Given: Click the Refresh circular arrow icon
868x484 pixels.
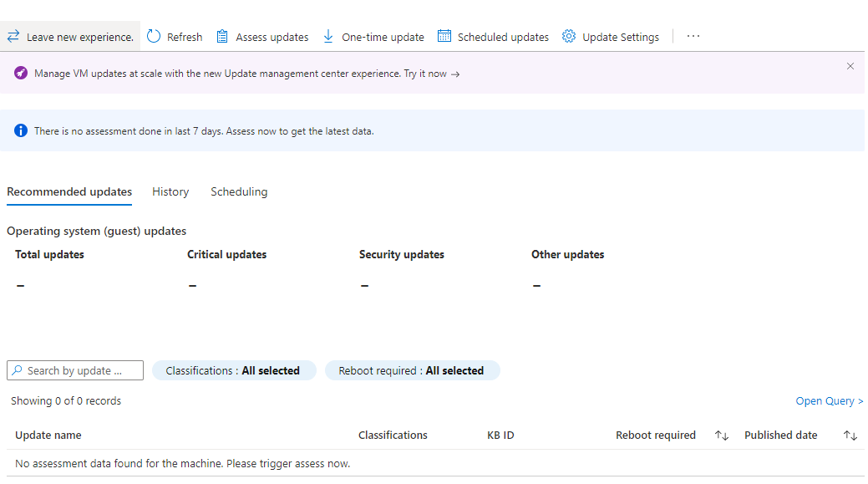Looking at the screenshot, I should pos(154,37).
